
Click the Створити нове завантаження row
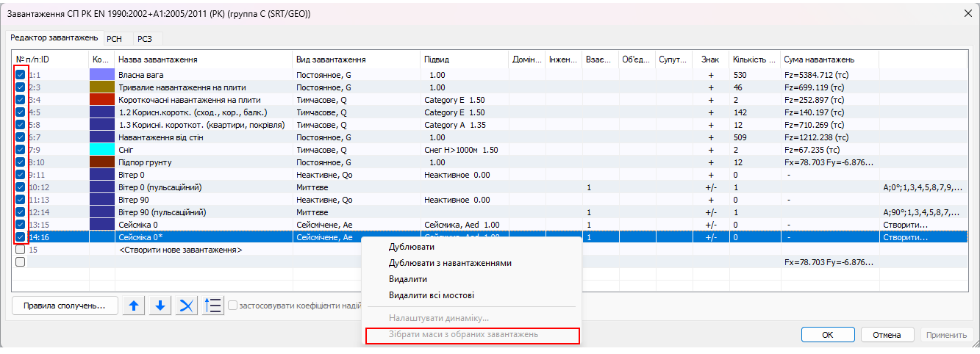click(179, 250)
